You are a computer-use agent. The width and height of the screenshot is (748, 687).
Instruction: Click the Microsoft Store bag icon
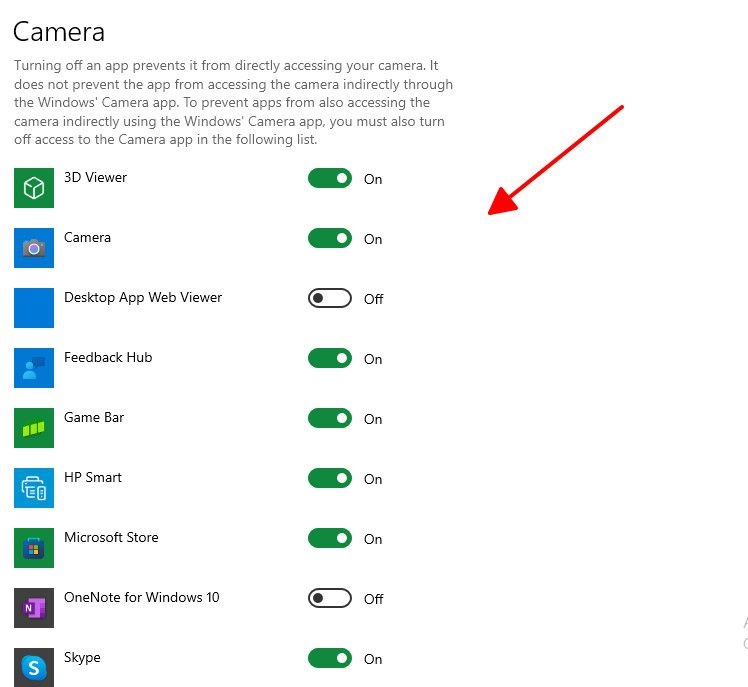click(x=34, y=548)
